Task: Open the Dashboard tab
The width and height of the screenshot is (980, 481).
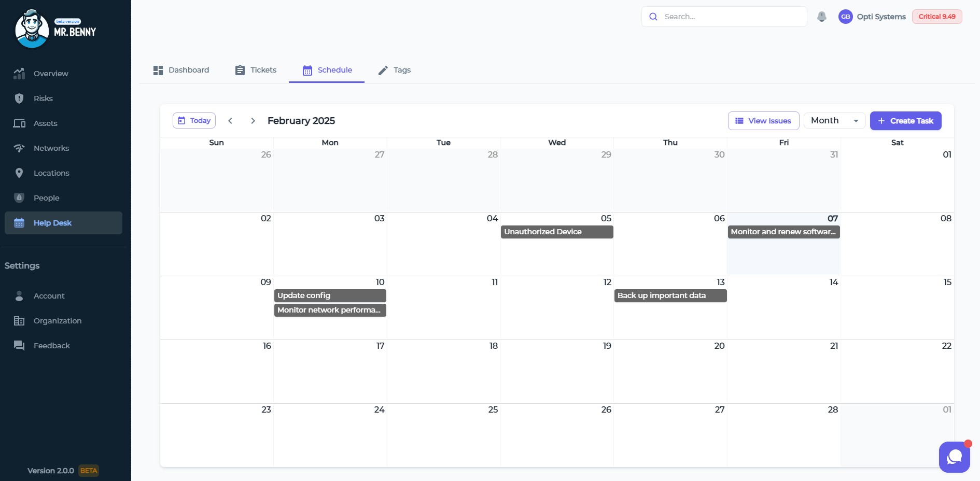Action: [181, 70]
